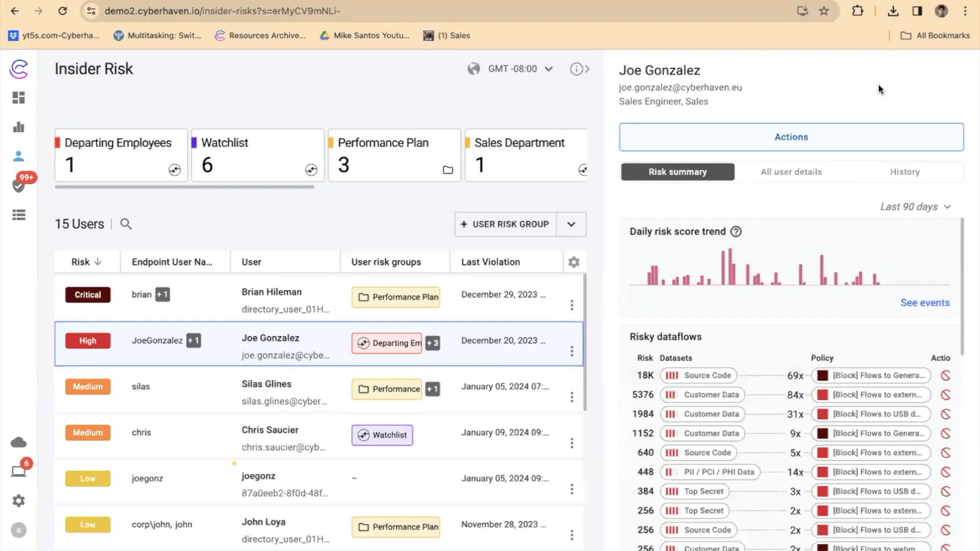980x551 pixels.
Task: Select the Watchlist risk group card
Action: (257, 155)
